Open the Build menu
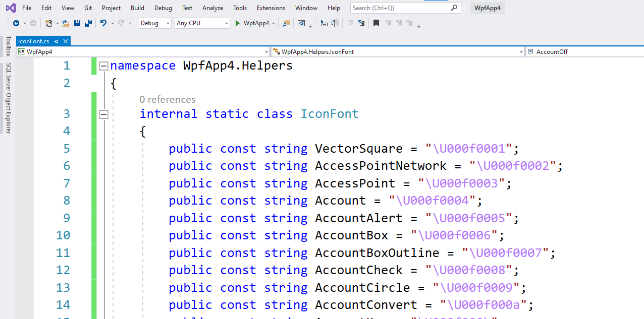 pos(137,8)
